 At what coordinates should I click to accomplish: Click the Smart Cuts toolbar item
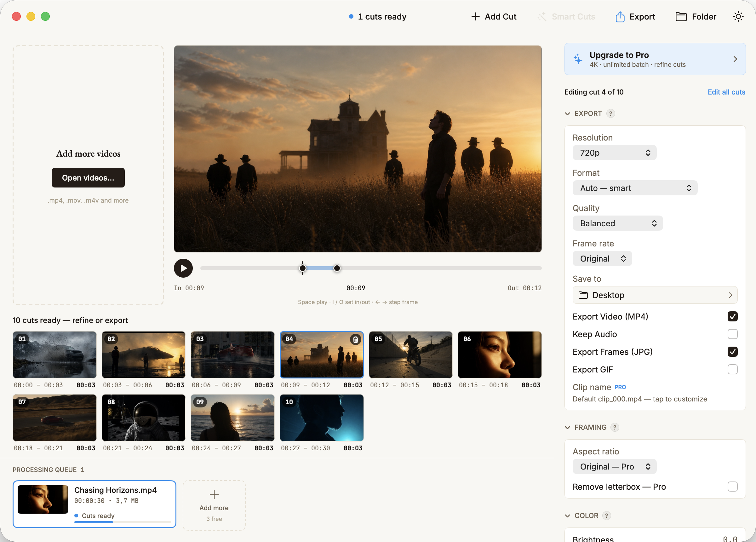coord(566,17)
